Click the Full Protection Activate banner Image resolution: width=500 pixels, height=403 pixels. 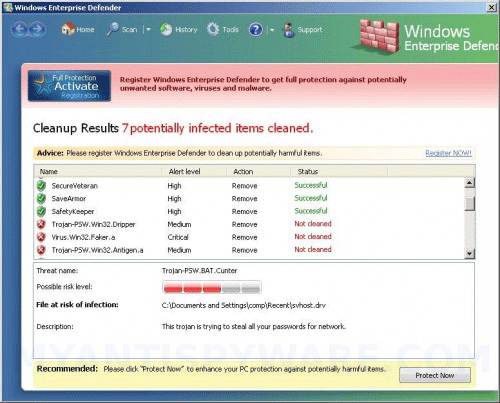point(69,86)
